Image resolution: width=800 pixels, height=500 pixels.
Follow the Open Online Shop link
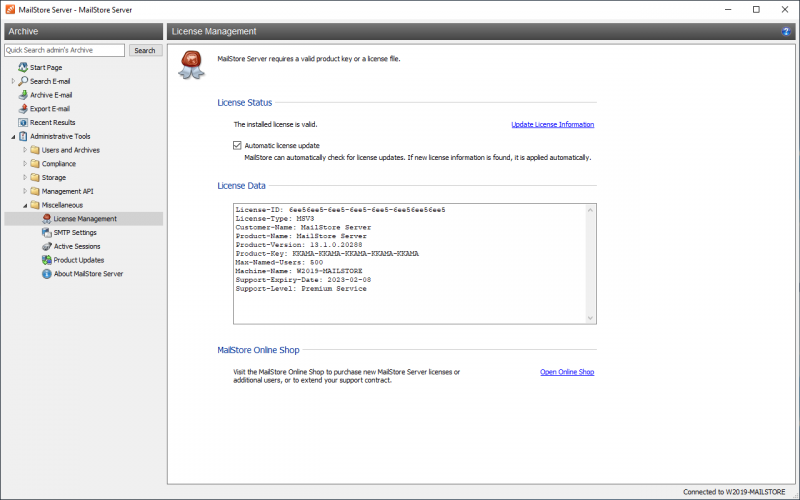(567, 372)
